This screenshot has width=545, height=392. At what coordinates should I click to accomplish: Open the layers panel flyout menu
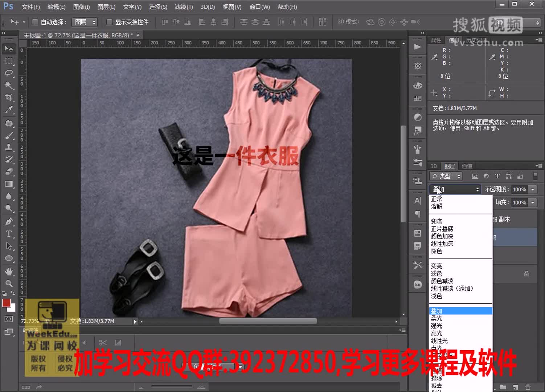539,166
